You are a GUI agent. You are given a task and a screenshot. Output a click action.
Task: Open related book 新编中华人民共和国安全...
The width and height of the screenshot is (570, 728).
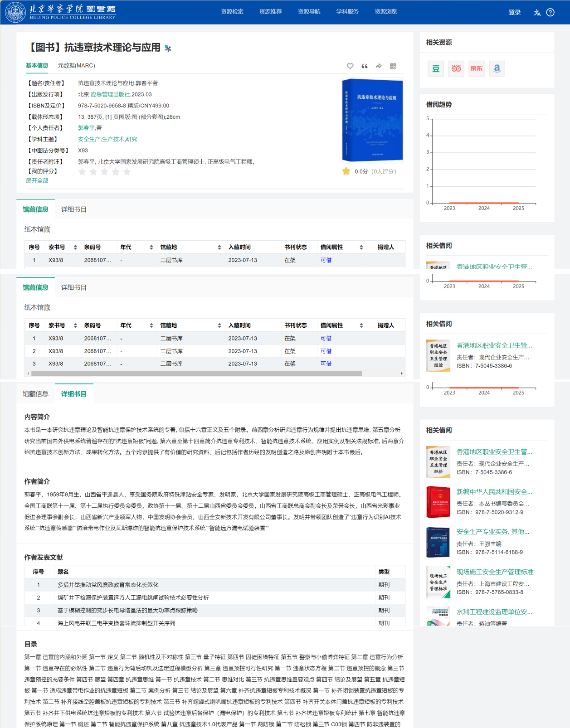click(x=494, y=492)
